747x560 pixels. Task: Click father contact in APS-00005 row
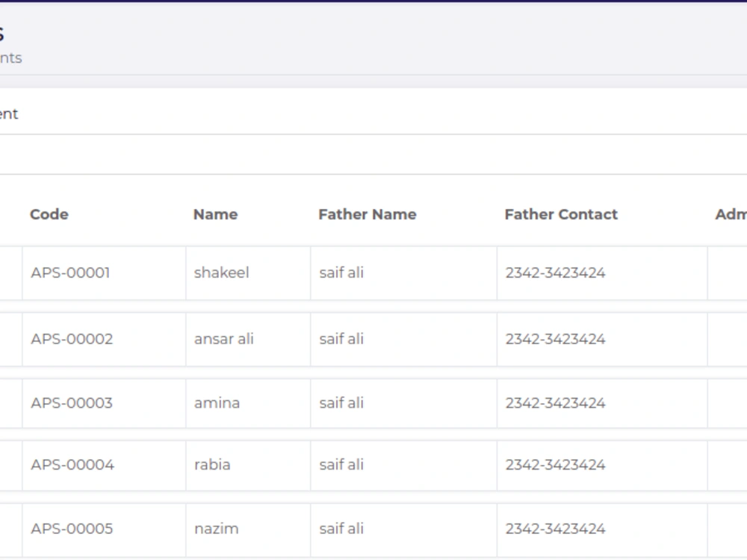tap(556, 529)
